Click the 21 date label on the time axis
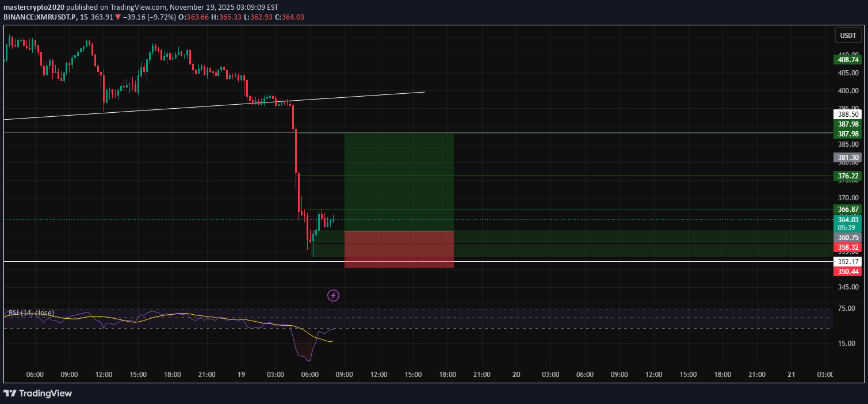 pos(791,375)
